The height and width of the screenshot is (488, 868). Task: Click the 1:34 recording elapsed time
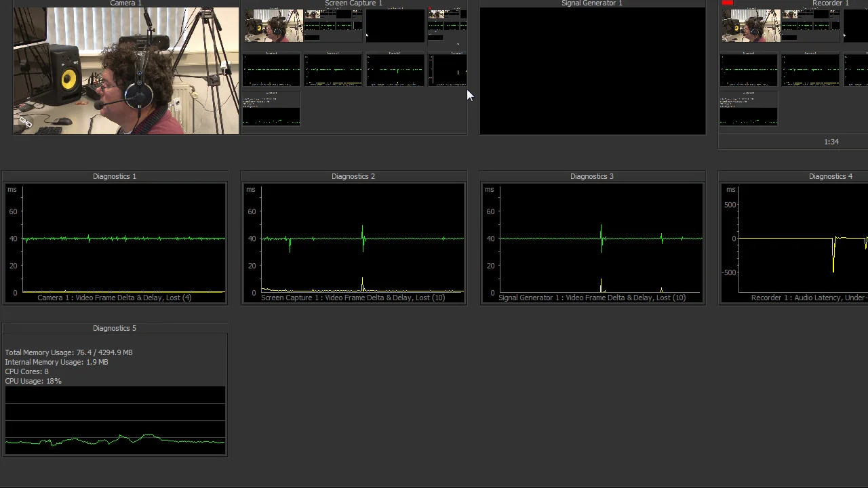[x=831, y=142]
